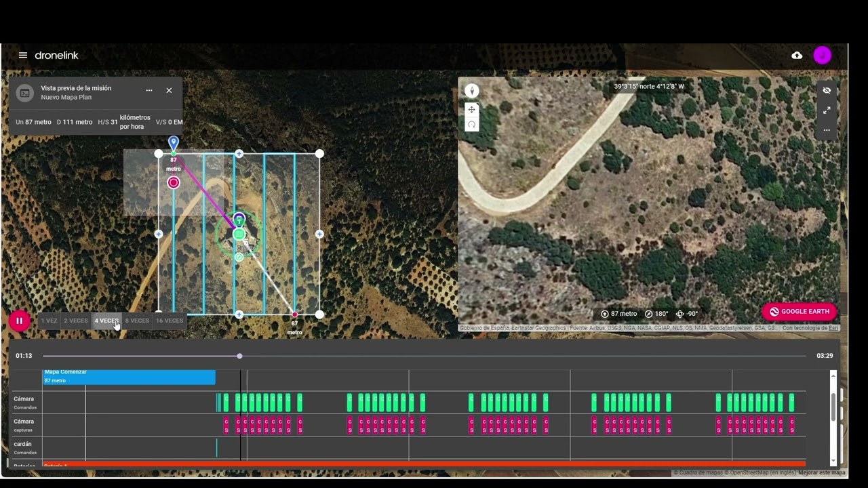Click the top-right corner handle of map boundary

point(319,154)
